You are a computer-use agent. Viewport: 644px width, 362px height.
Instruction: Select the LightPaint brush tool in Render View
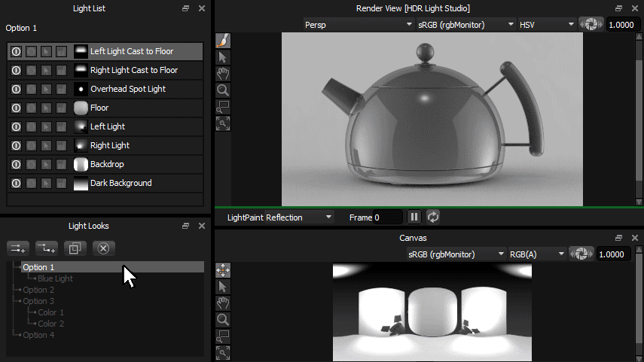pos(223,41)
